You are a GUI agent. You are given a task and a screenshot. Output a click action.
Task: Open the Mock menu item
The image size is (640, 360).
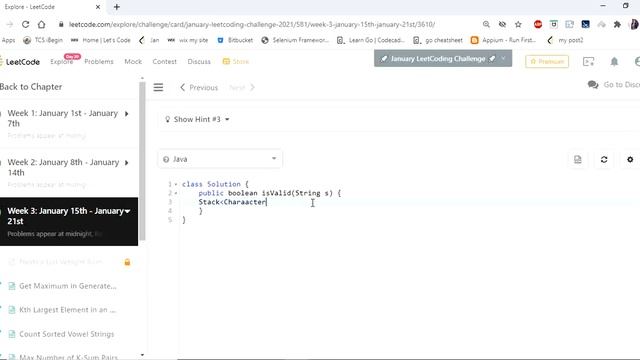tap(133, 62)
